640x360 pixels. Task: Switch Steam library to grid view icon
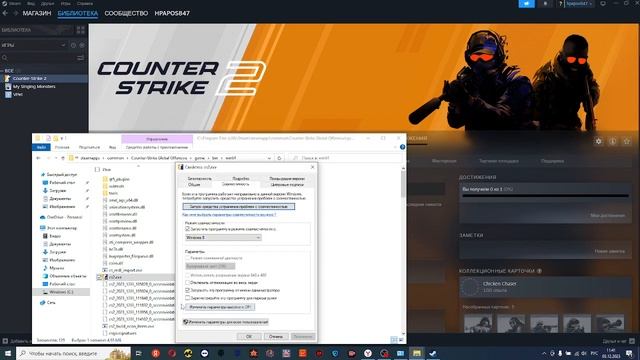coord(80,30)
